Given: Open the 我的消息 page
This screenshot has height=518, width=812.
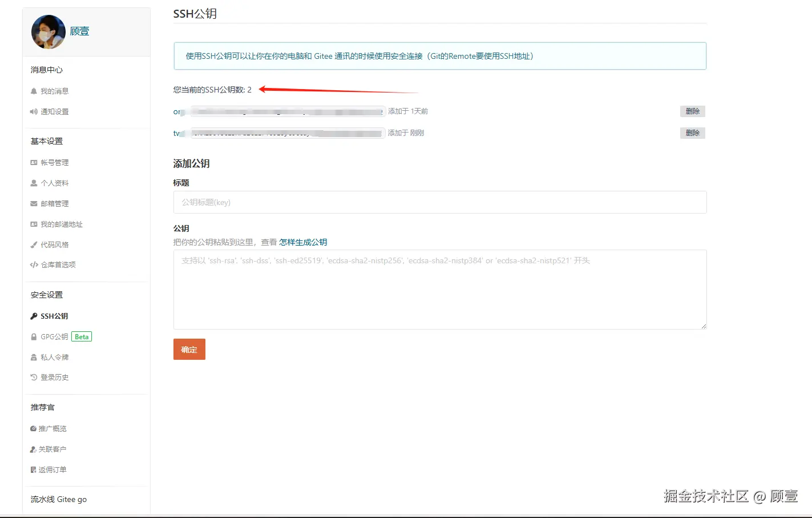Looking at the screenshot, I should (x=54, y=91).
